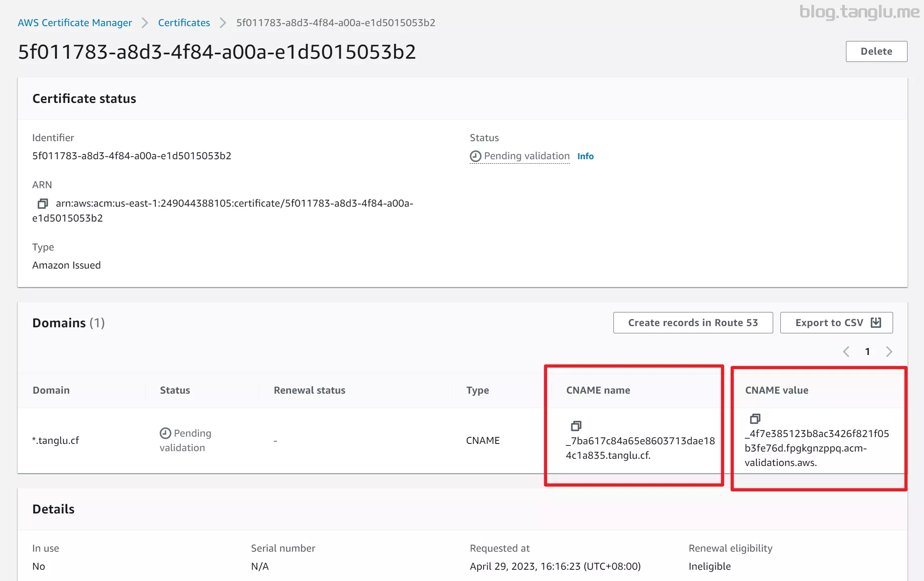Open the Info link next to status

[585, 156]
